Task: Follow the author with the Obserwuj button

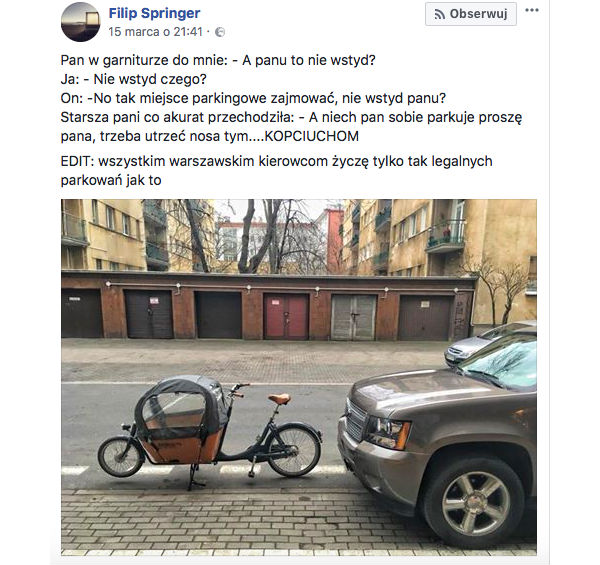Action: 471,14
